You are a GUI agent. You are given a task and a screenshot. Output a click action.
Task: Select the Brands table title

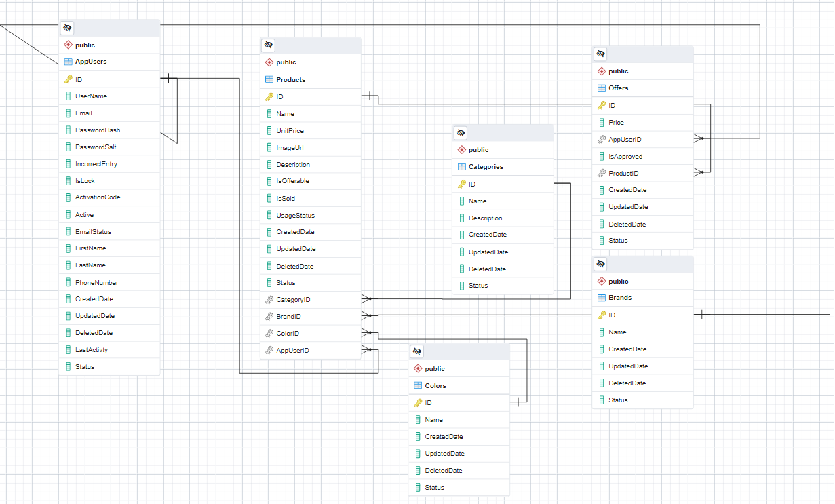pos(620,298)
